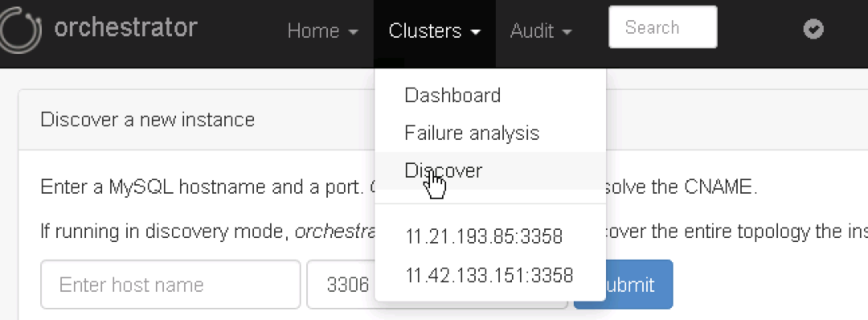Screen dimensions: 868x320
Task: Click the orchestrator brand name text
Action: 125,27
